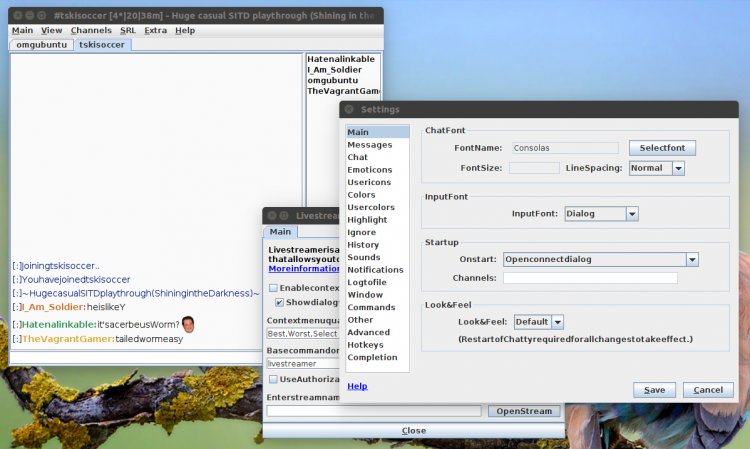750x449 pixels.
Task: Open the View menu
Action: (x=51, y=31)
